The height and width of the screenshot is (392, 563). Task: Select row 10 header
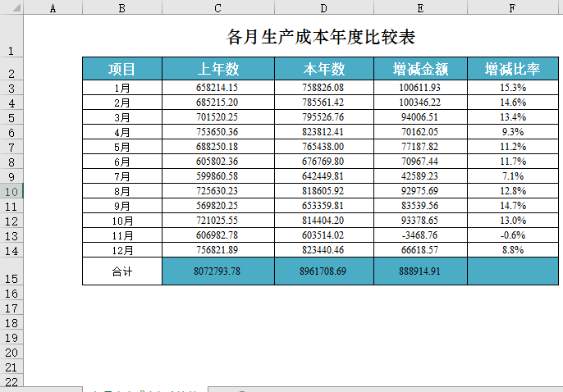[x=11, y=191]
